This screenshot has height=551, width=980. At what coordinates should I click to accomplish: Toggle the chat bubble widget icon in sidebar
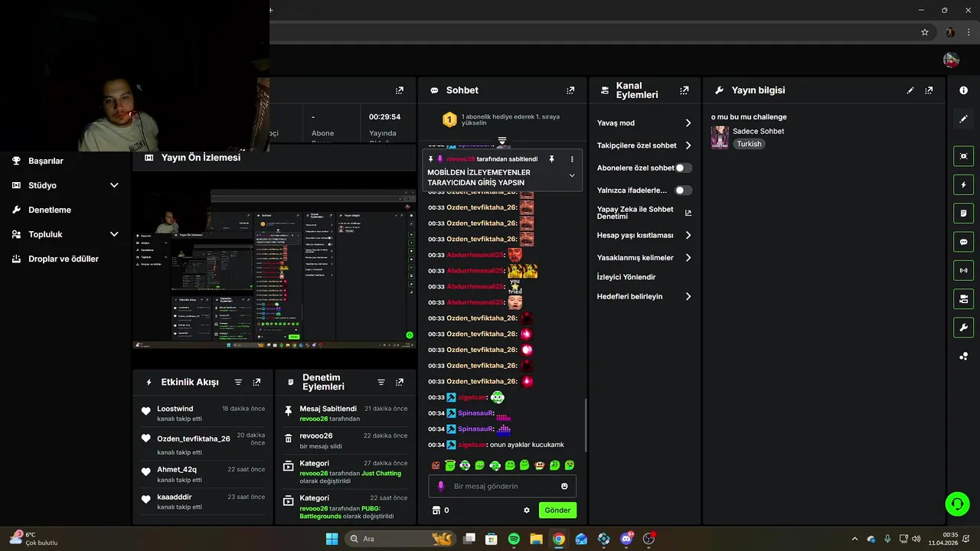click(963, 242)
